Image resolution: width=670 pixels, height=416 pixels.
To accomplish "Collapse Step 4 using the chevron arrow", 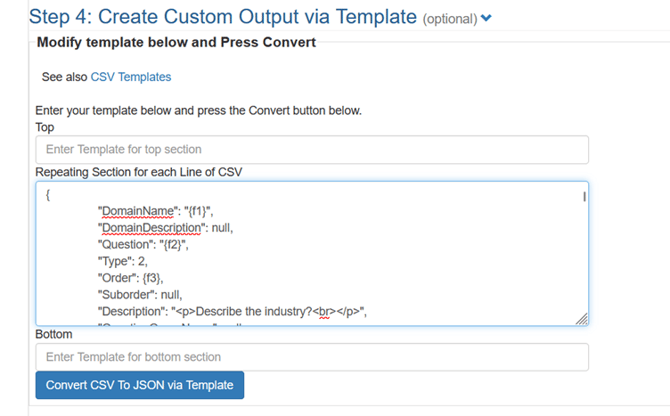I will (487, 18).
